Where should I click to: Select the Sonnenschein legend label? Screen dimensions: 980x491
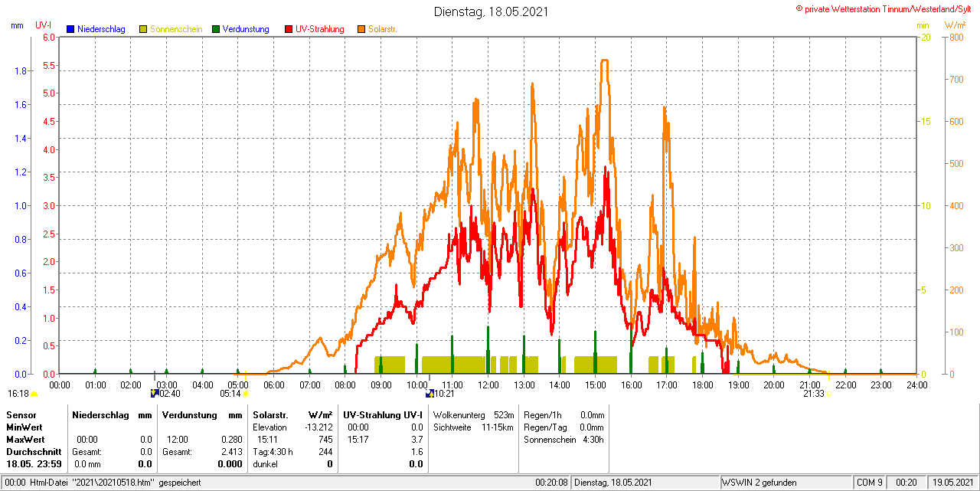[x=176, y=29]
